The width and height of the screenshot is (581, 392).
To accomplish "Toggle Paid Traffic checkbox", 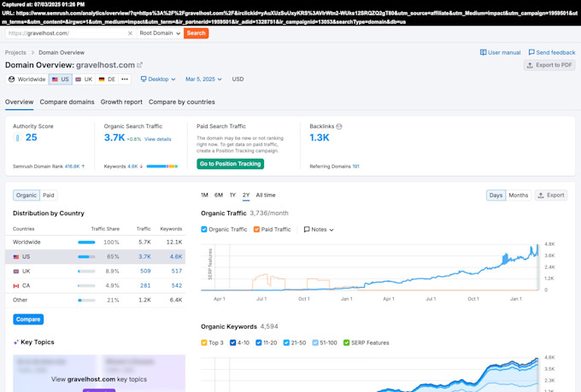I will [256, 230].
